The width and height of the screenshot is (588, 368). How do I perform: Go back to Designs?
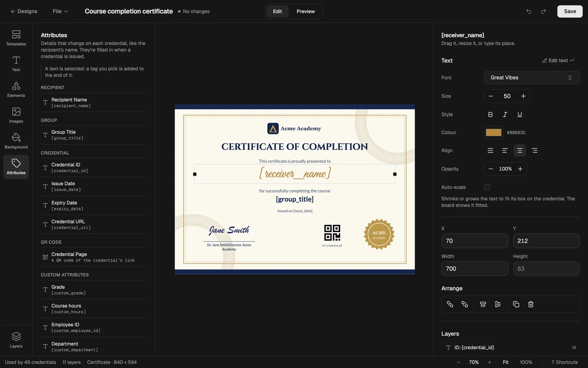pyautogui.click(x=24, y=11)
